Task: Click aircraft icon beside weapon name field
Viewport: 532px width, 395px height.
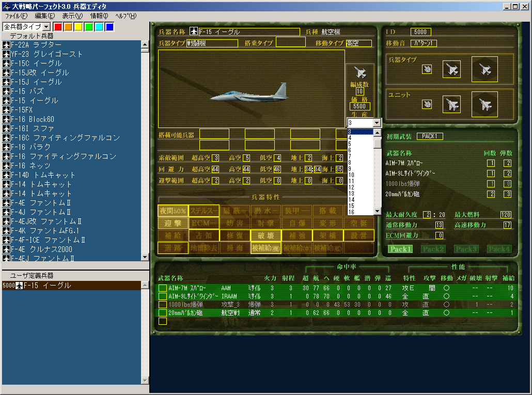Action: (x=193, y=31)
